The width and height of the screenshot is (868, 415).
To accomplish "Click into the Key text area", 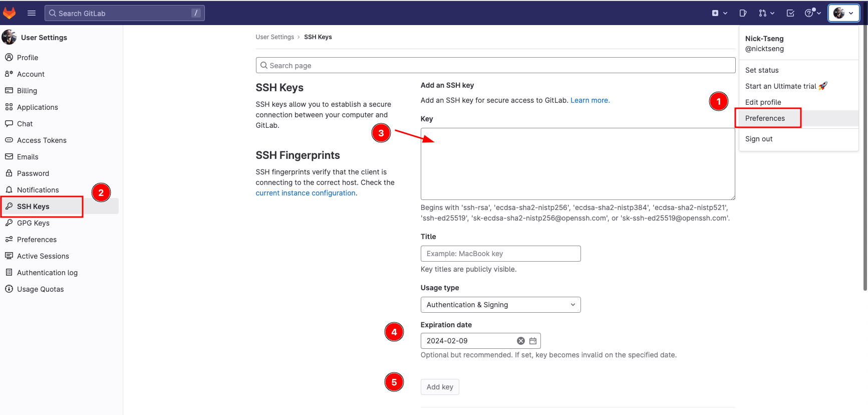I will 577,164.
